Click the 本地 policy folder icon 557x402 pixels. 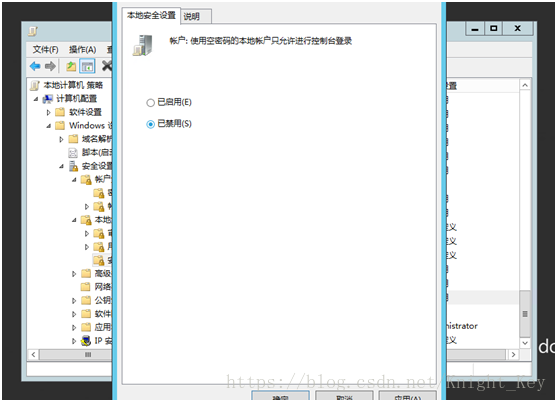pyautogui.click(x=86, y=221)
